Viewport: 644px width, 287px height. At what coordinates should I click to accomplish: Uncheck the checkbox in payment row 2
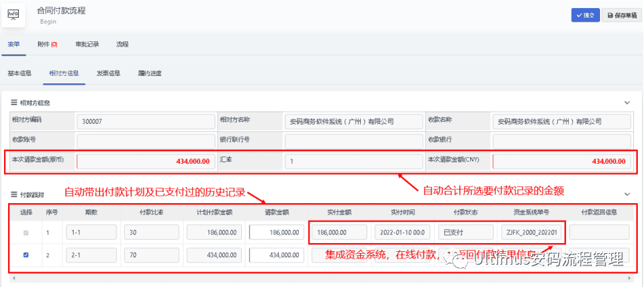26,255
